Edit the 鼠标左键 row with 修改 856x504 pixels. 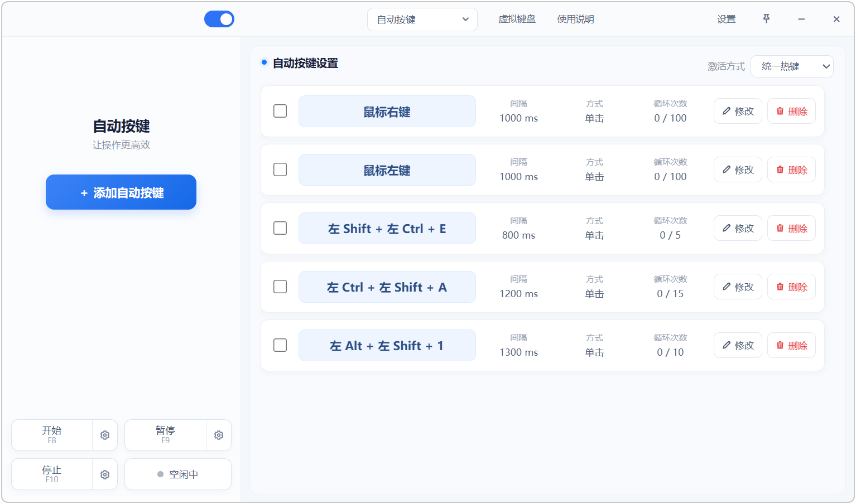pos(738,170)
